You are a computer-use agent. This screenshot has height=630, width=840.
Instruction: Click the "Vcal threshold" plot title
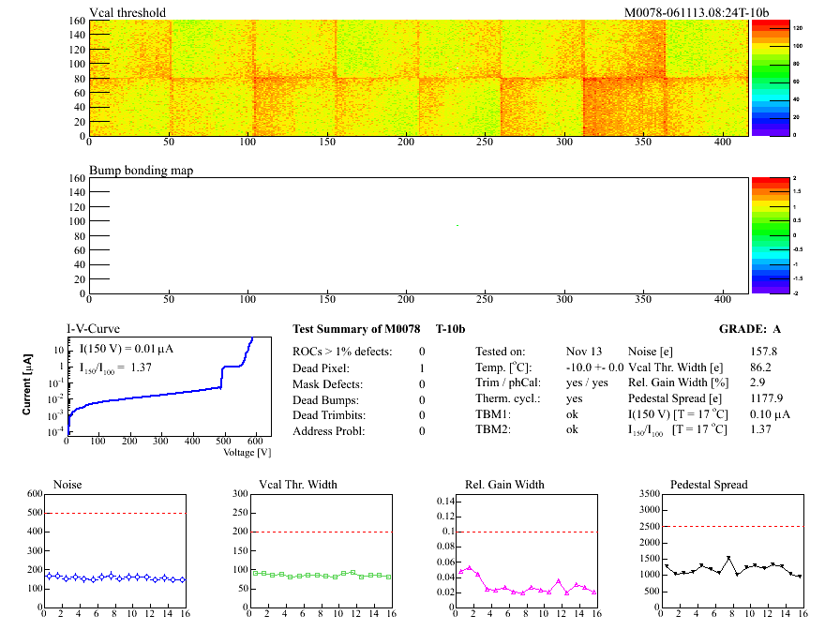click(127, 13)
